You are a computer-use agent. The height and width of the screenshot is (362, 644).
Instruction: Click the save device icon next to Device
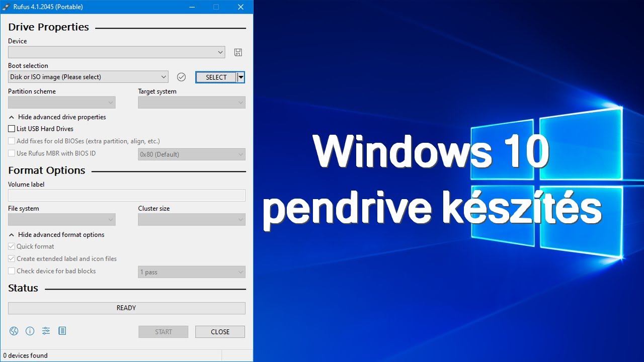pyautogui.click(x=238, y=52)
